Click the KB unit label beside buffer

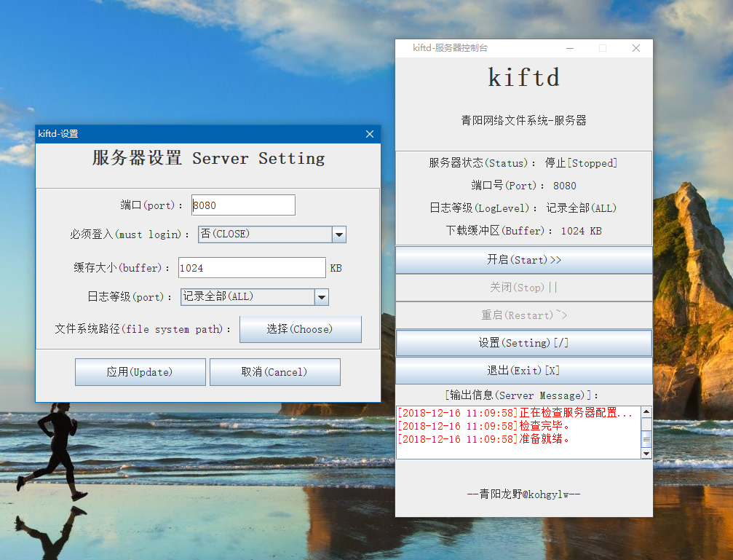tap(336, 269)
